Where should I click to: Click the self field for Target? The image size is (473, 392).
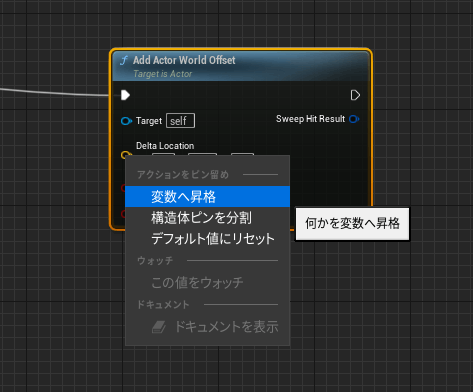pyautogui.click(x=180, y=121)
